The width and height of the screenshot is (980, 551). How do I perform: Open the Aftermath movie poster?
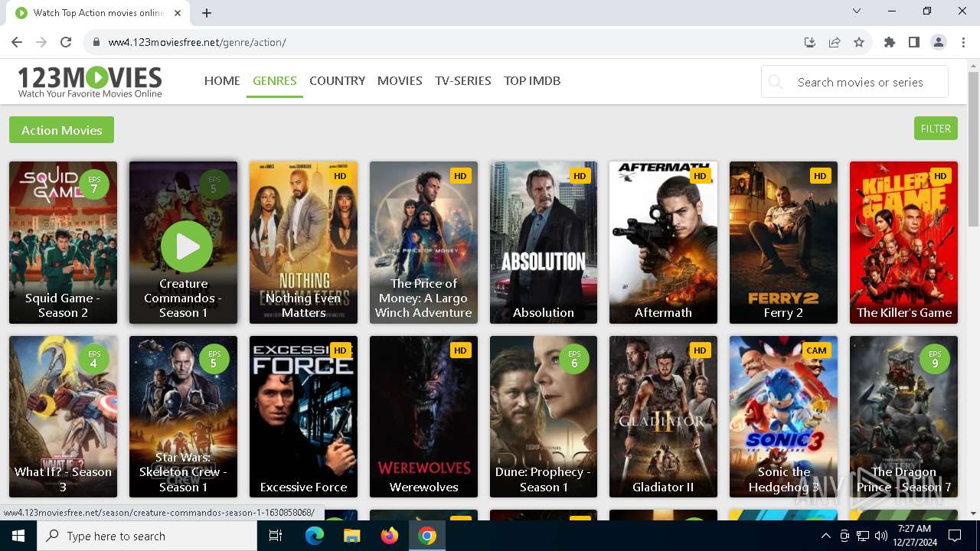[x=663, y=243]
